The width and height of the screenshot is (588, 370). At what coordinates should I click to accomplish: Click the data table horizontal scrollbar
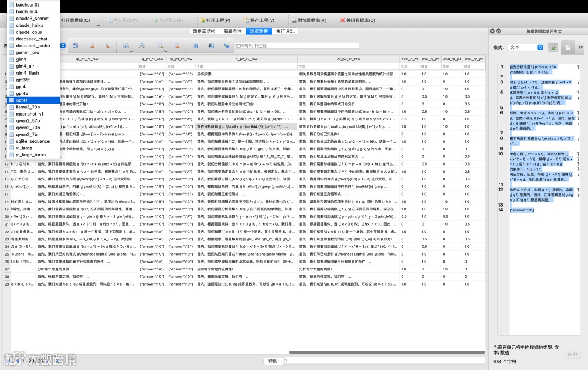pyautogui.click(x=387, y=353)
